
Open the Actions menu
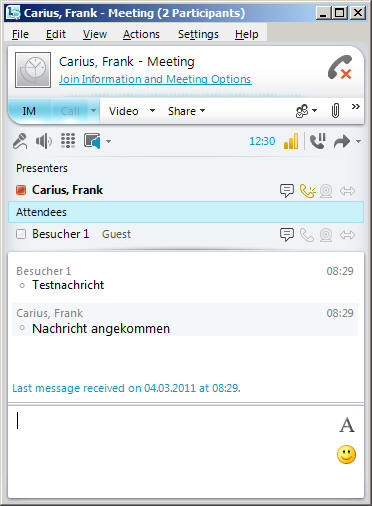click(x=141, y=34)
